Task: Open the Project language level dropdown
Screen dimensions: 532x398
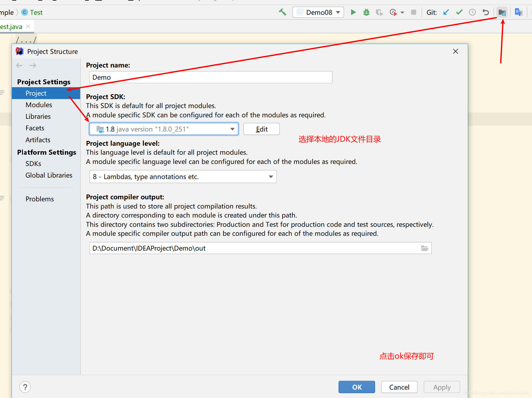Action: 183,177
